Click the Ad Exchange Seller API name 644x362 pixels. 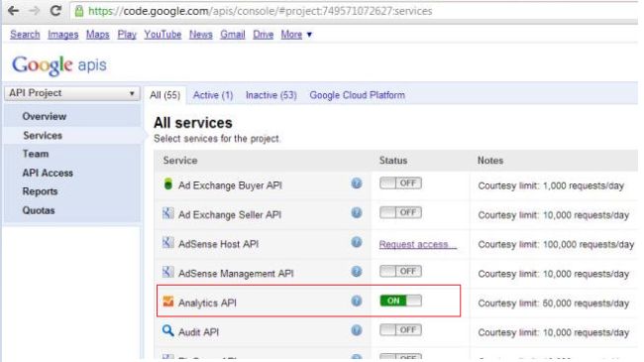click(x=230, y=215)
